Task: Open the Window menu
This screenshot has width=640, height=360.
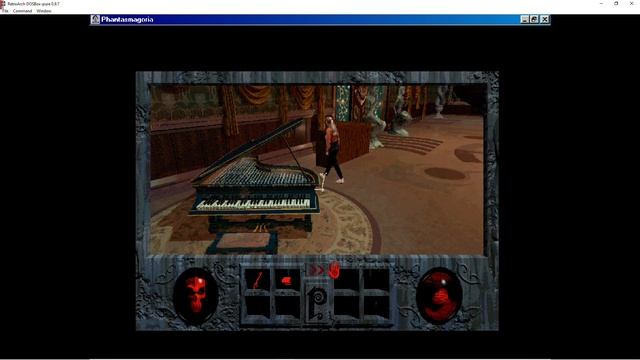Action: tap(44, 11)
